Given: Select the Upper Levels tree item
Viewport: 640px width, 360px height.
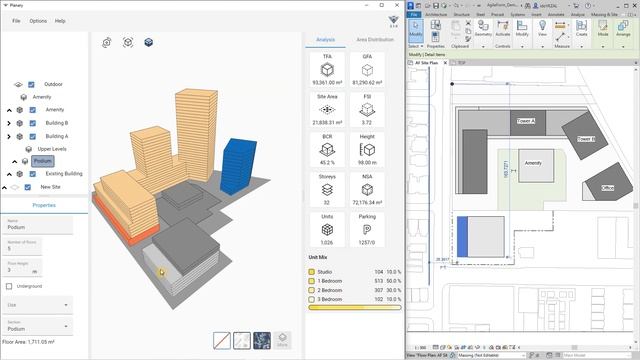Looking at the screenshot, I should coord(52,149).
